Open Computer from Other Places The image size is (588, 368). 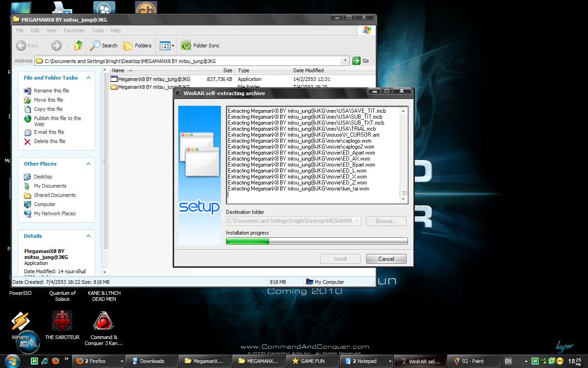pos(45,204)
